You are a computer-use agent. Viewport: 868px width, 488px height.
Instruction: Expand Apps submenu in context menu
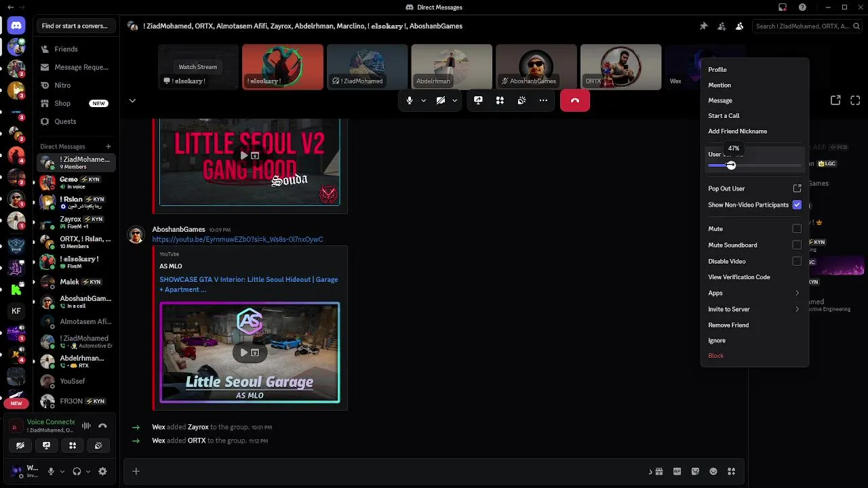[754, 293]
